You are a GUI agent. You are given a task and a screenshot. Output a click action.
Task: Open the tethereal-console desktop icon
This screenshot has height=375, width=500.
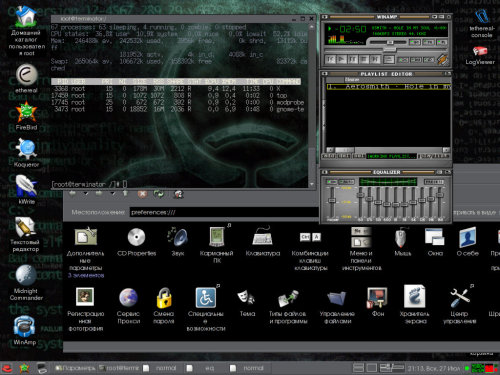click(x=481, y=23)
